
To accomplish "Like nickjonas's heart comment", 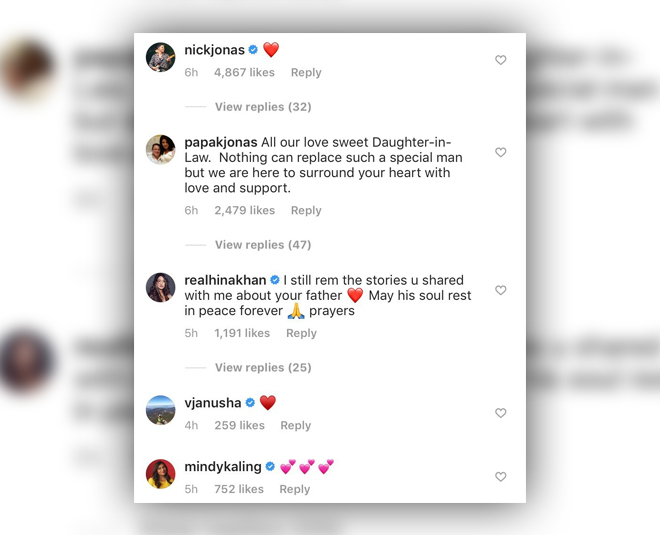I will point(500,60).
